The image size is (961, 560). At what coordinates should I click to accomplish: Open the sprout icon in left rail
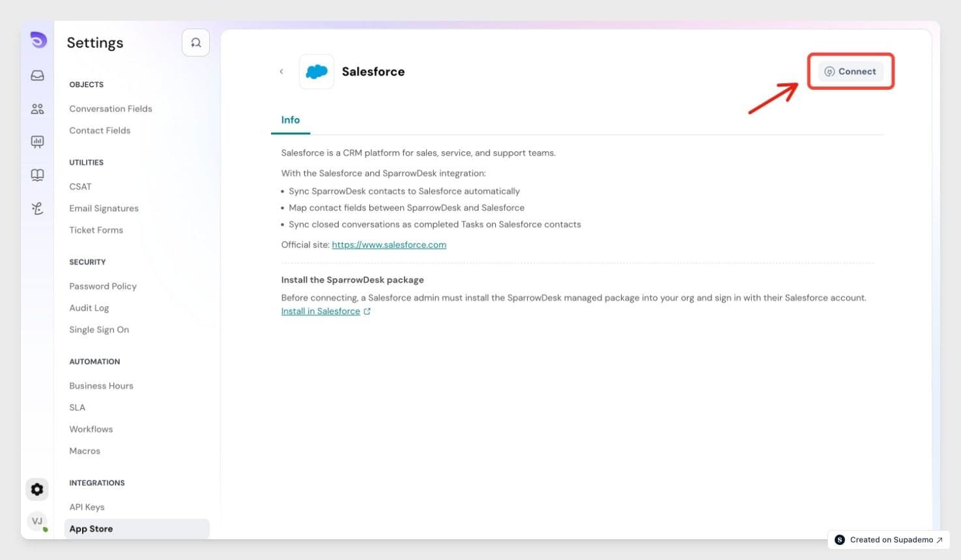pos(38,208)
